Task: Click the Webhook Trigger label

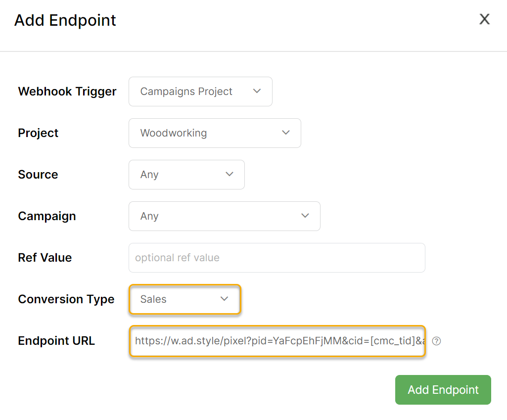Action: coord(67,92)
